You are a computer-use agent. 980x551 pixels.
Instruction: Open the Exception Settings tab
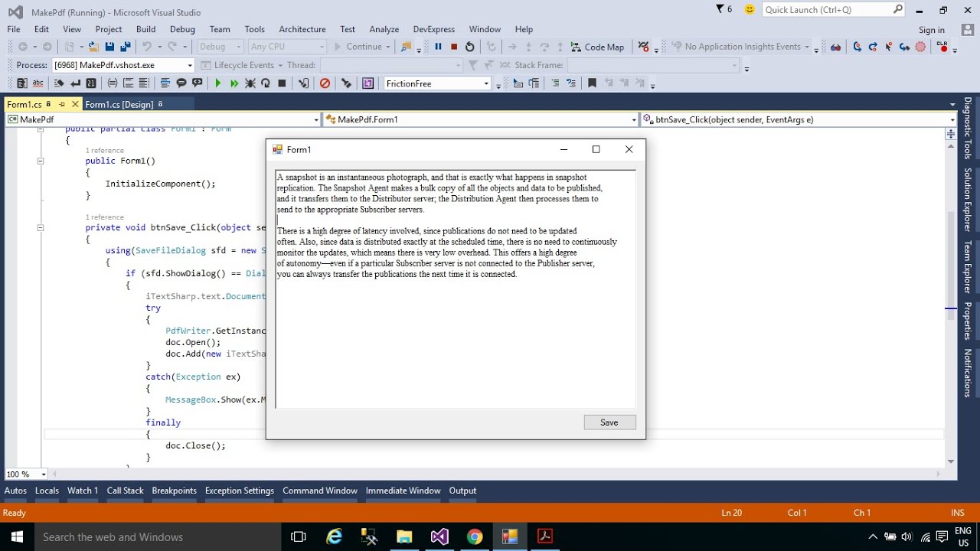239,491
